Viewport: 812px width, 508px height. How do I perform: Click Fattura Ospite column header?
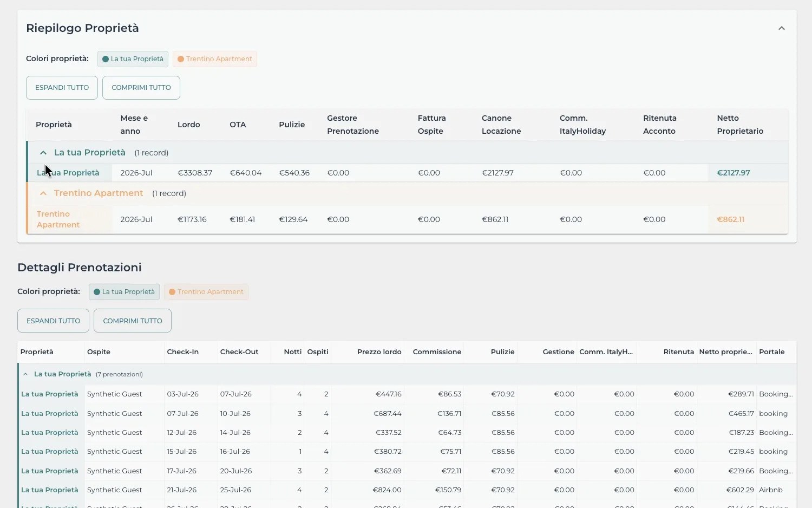432,125
